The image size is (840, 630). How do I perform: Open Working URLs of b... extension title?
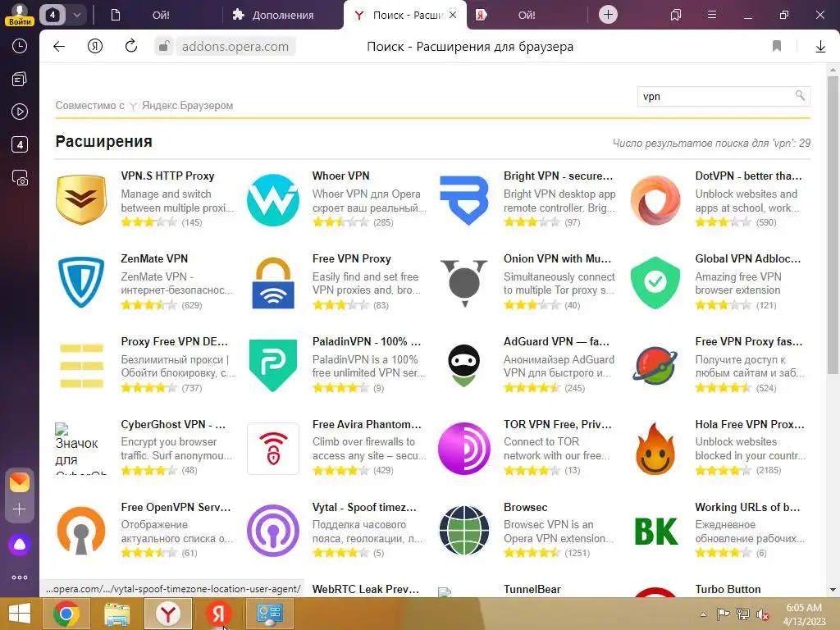click(748, 507)
